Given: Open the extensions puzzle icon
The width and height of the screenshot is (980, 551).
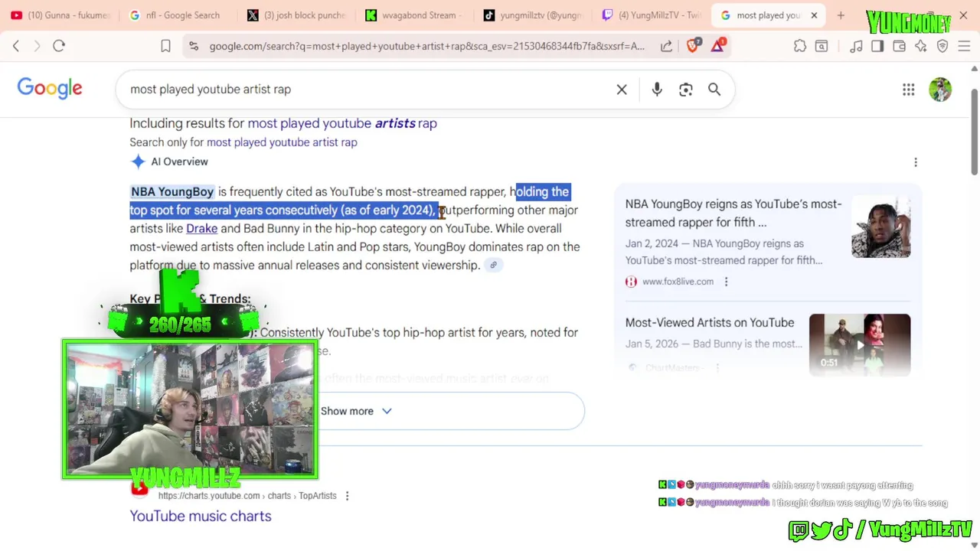Looking at the screenshot, I should (800, 46).
